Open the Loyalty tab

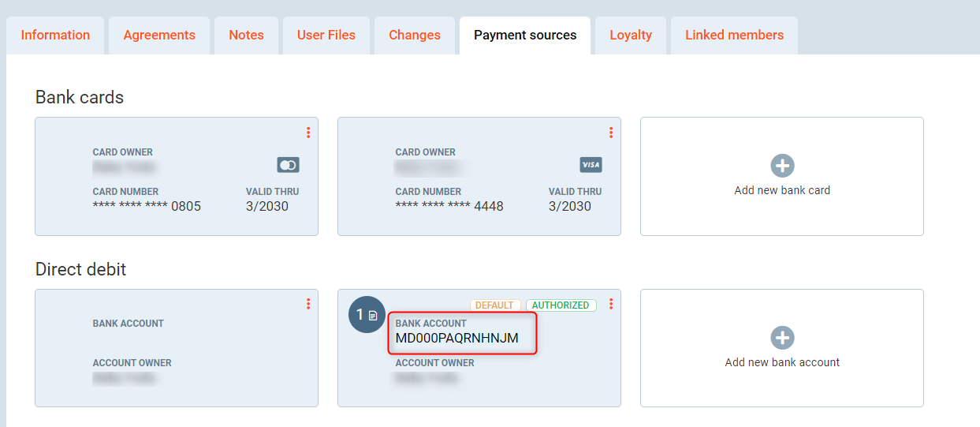(631, 35)
